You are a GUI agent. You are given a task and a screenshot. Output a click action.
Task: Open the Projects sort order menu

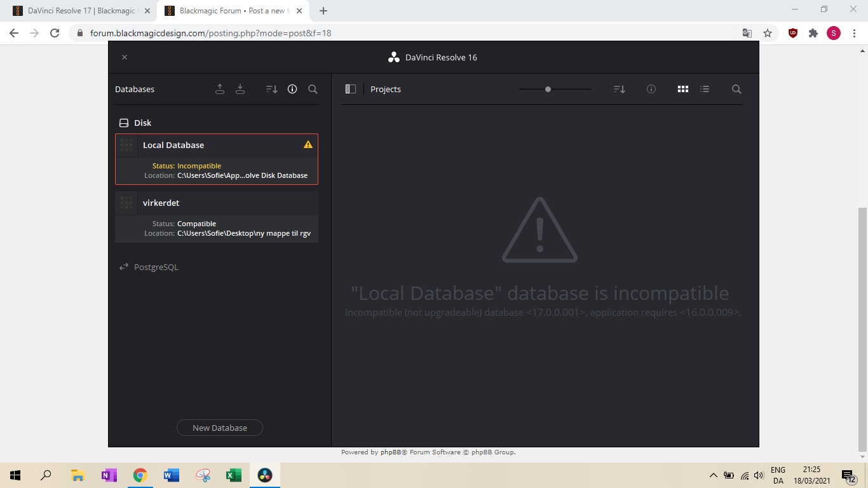tap(620, 89)
